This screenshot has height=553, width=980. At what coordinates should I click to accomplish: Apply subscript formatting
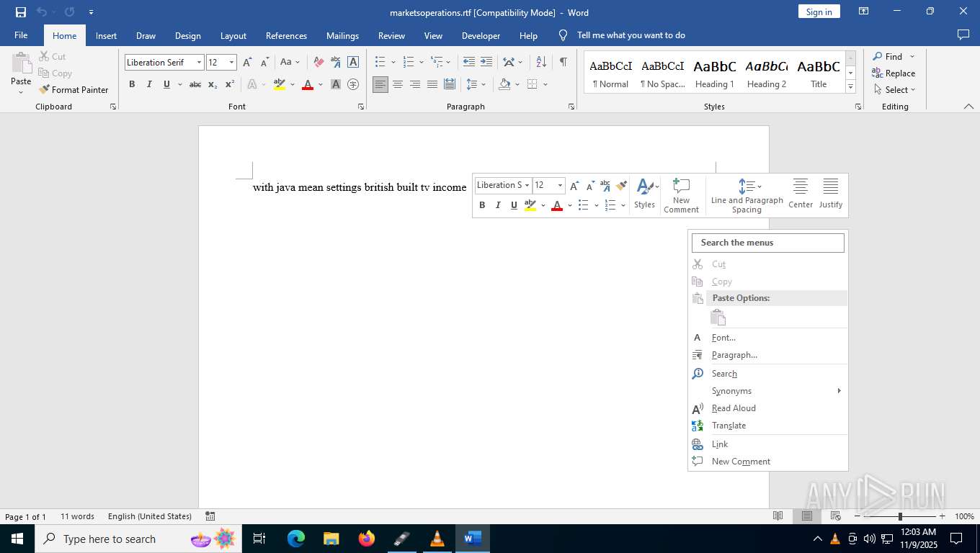(213, 84)
